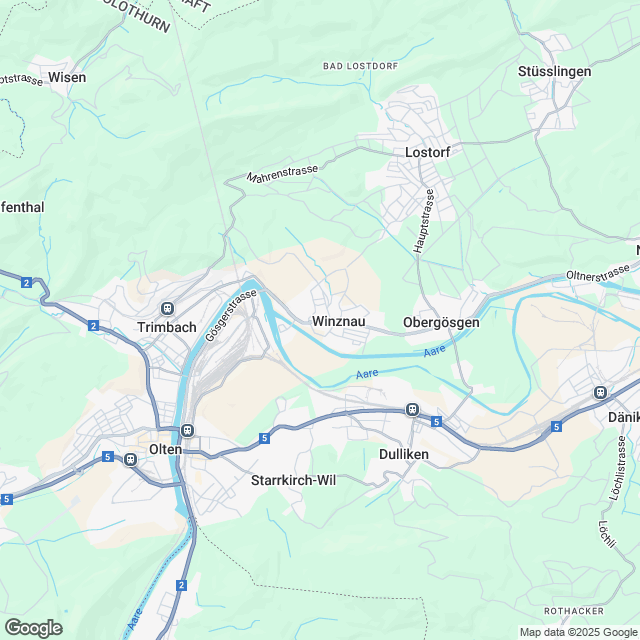Select the Olten main railway station icon

point(187,430)
